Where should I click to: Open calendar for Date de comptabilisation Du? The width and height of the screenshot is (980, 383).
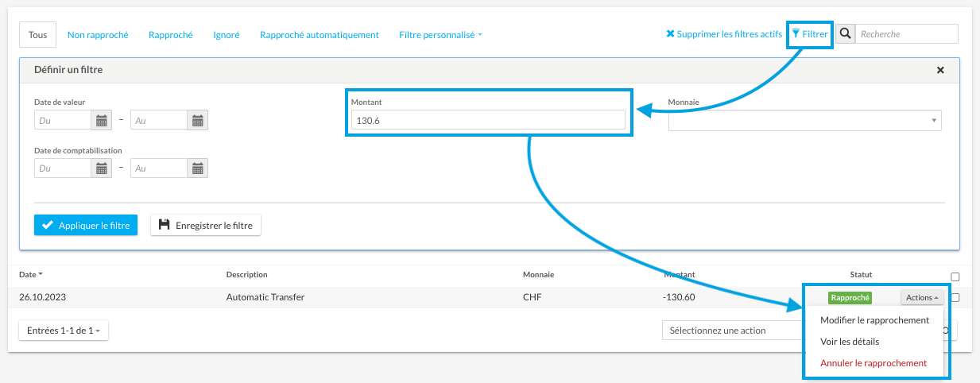point(102,168)
